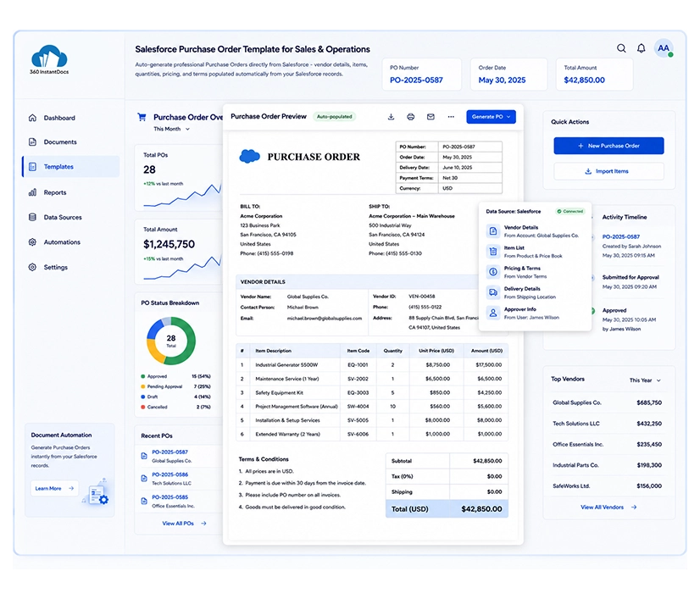Click the Order Date May 30, 2025 card
Viewport: 700px width, 599px height.
click(x=509, y=75)
